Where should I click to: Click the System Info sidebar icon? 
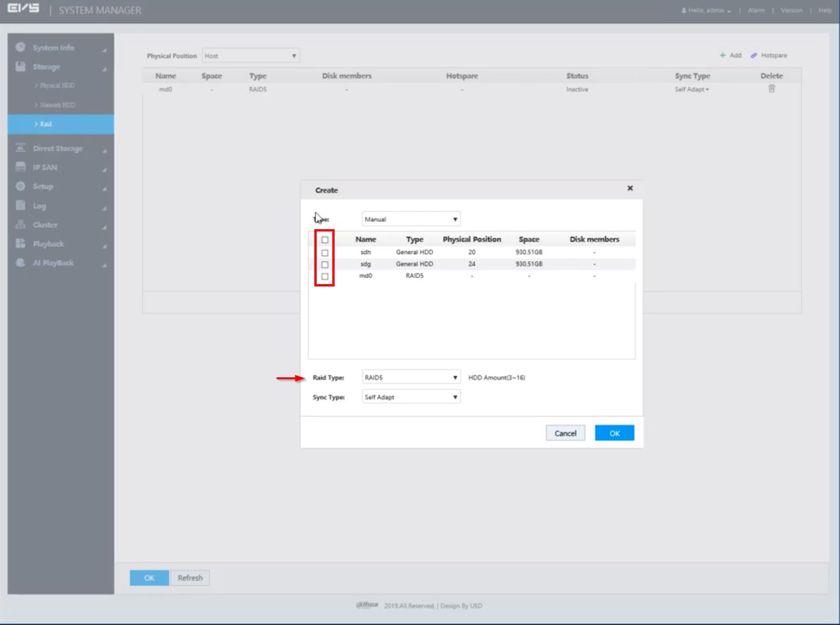(21, 47)
